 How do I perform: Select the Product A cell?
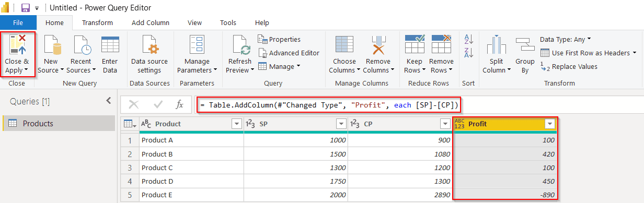[191, 140]
